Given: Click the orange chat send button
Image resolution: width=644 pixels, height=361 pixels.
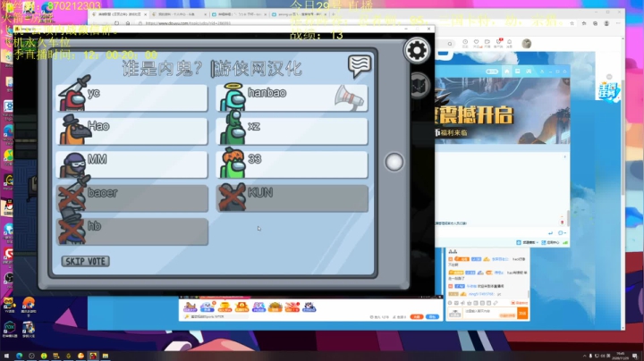Looking at the screenshot, I should pos(522,314).
